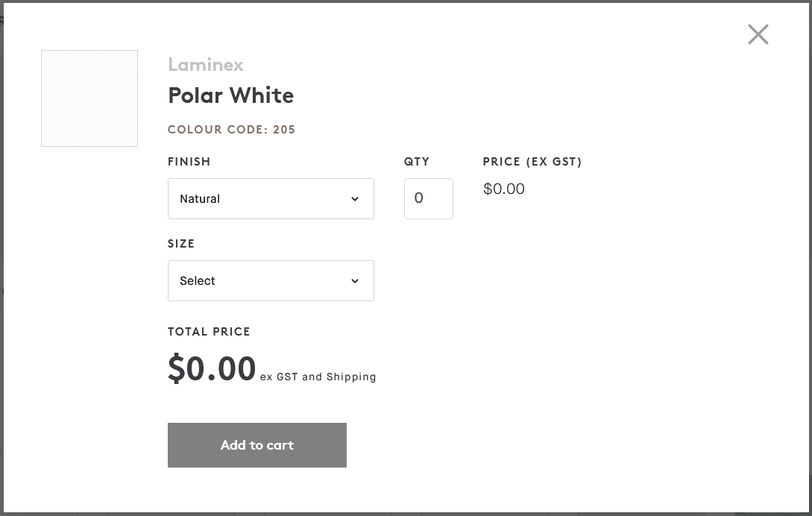
Task: Click the X icon to dismiss the modal
Action: (758, 34)
